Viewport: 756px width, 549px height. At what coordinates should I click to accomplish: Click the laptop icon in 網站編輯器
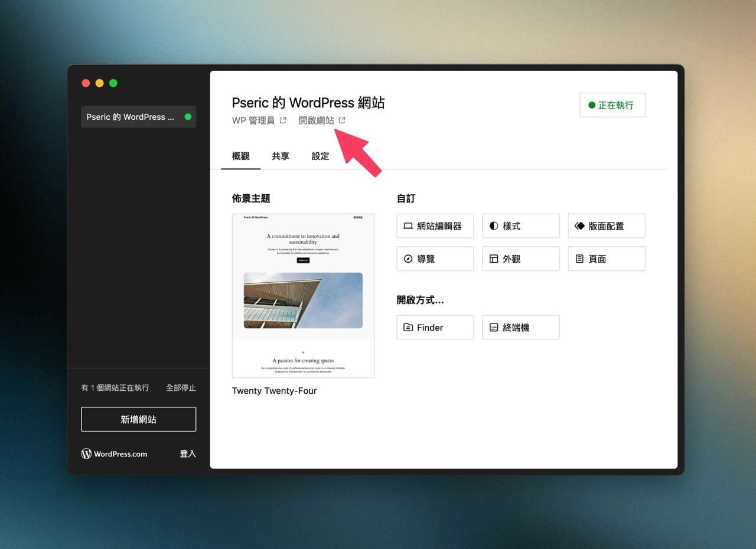[x=408, y=226]
